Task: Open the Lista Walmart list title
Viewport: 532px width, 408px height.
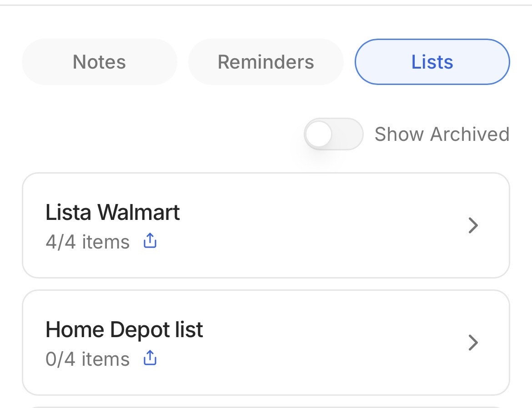Action: tap(113, 212)
